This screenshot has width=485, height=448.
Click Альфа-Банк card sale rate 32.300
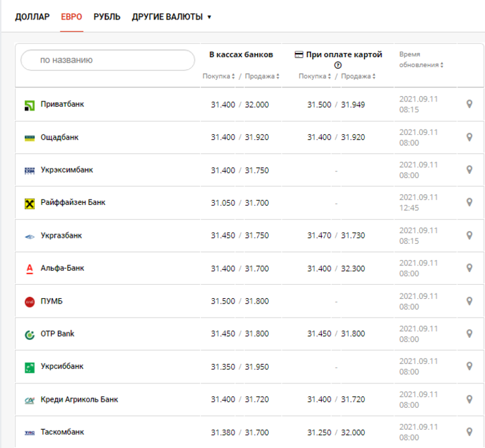(353, 269)
